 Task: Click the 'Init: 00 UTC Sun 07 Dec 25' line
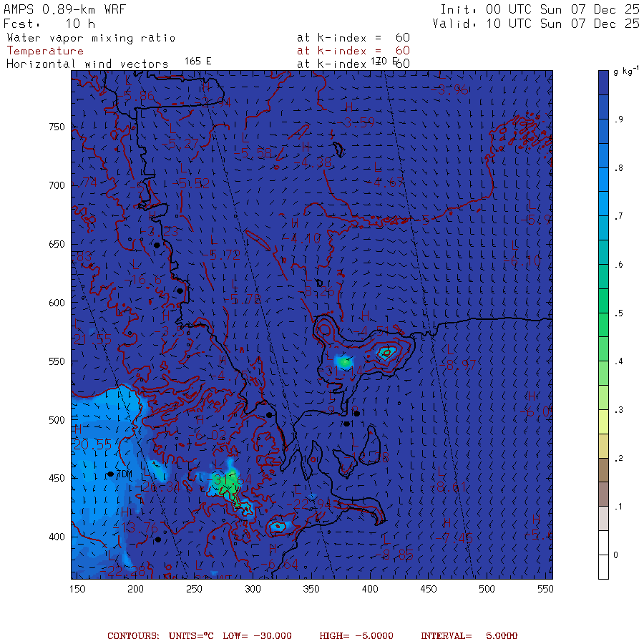540,9
